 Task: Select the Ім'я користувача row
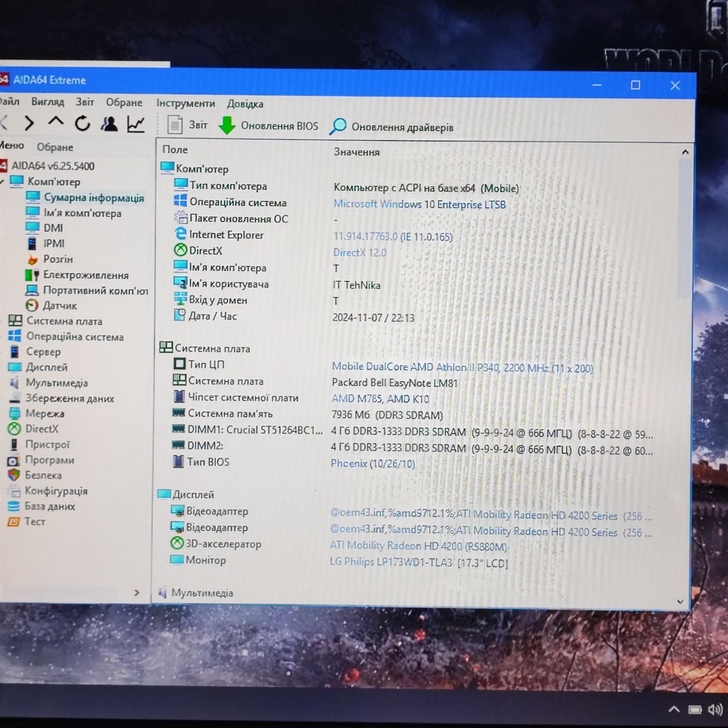(229, 283)
